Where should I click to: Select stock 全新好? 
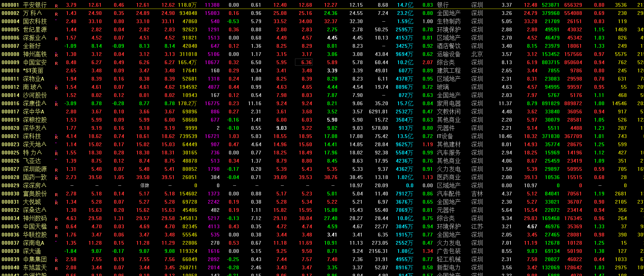click(x=32, y=46)
